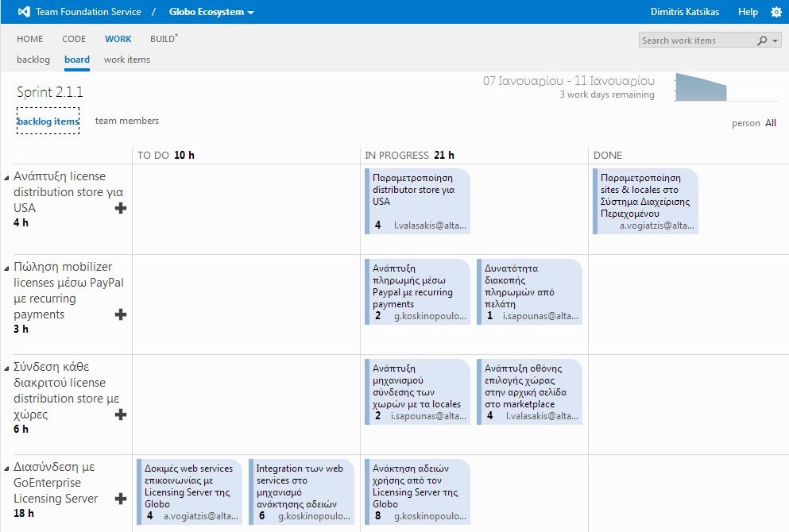Open the settings gear icon

776,12
